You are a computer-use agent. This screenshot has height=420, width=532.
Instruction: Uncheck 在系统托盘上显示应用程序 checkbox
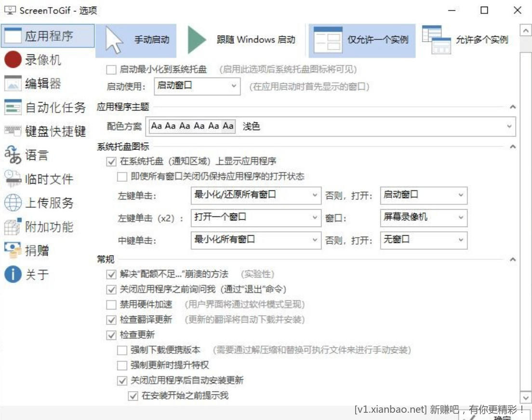111,162
